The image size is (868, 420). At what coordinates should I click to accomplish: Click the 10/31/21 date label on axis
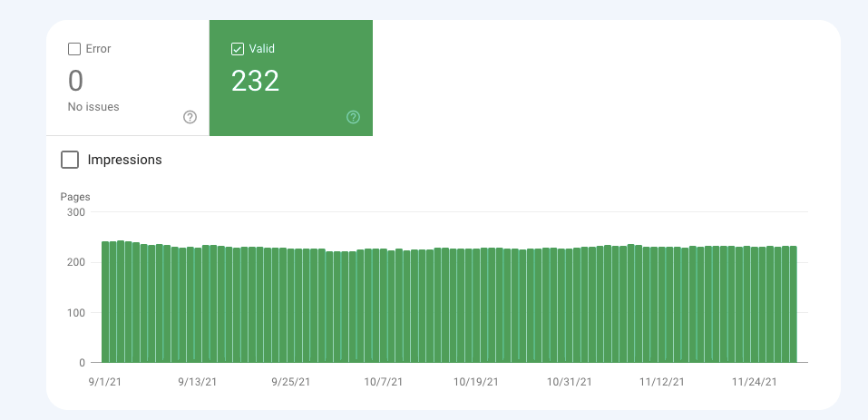point(569,382)
